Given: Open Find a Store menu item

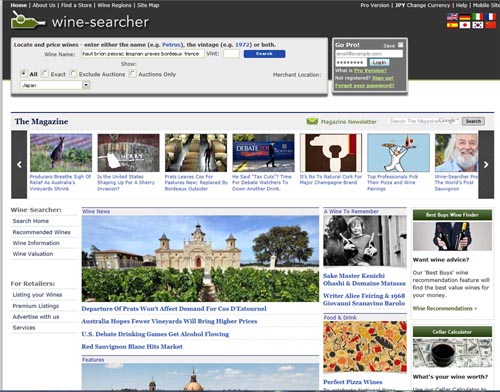Looking at the screenshot, I should point(76,5).
